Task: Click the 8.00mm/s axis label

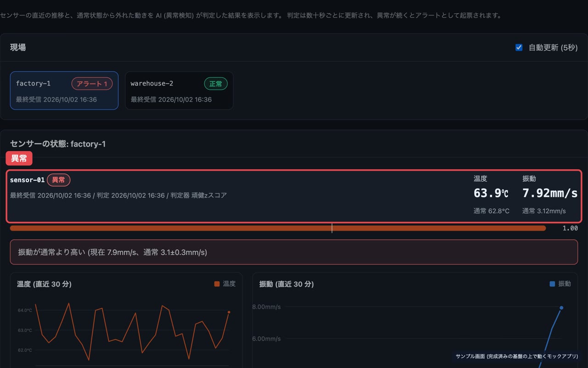Action: point(266,307)
